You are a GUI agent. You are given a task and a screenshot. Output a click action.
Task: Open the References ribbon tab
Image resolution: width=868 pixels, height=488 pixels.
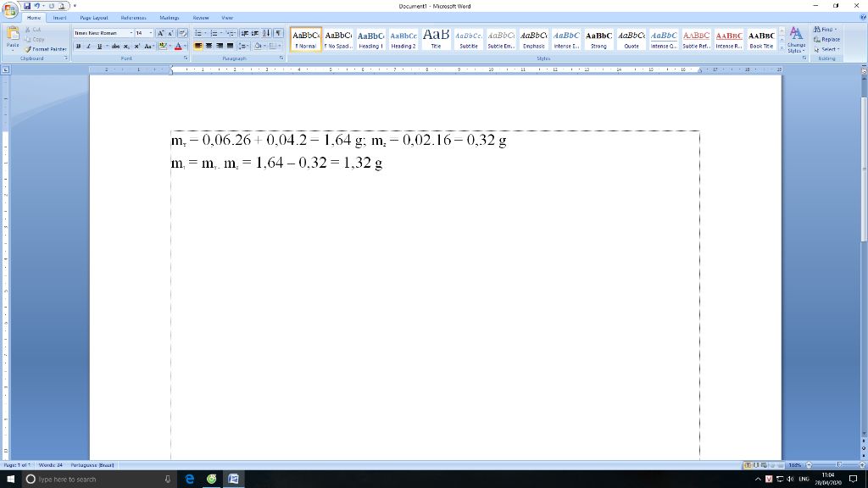coord(133,18)
